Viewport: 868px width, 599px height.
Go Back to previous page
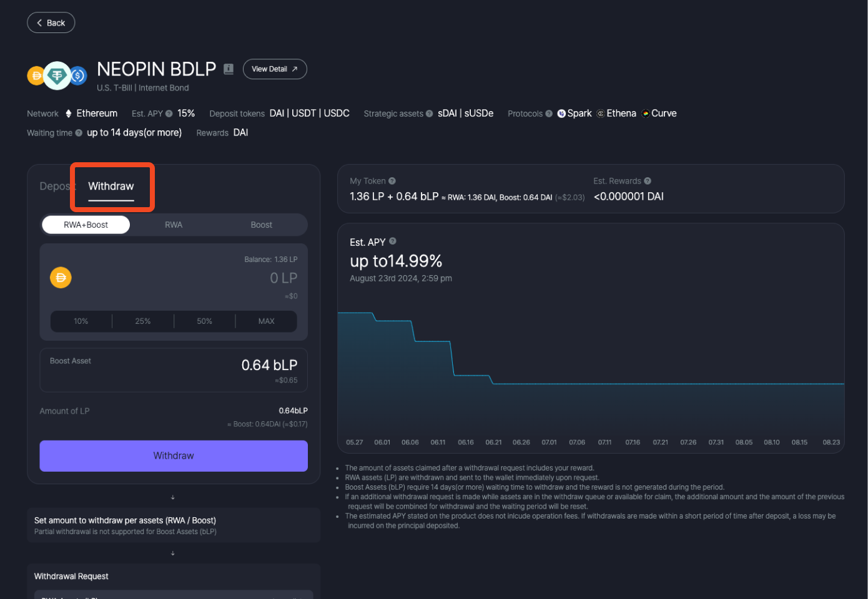point(51,23)
